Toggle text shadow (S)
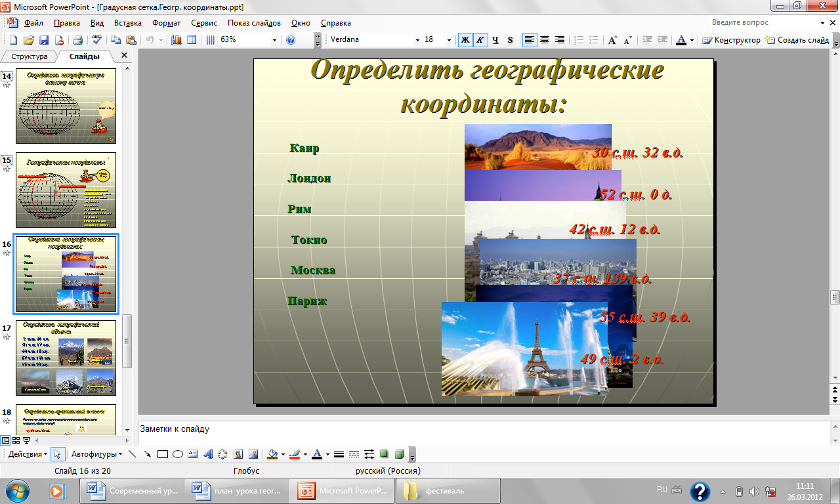 coord(511,40)
